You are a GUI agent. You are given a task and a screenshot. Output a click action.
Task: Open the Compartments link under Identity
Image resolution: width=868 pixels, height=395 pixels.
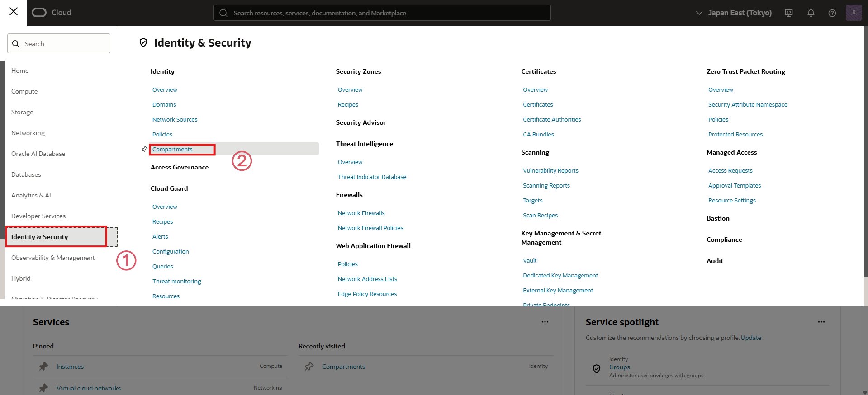coord(172,149)
